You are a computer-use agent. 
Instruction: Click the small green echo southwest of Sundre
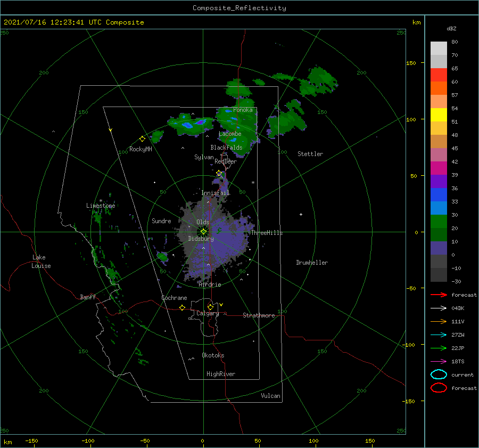click(162, 257)
